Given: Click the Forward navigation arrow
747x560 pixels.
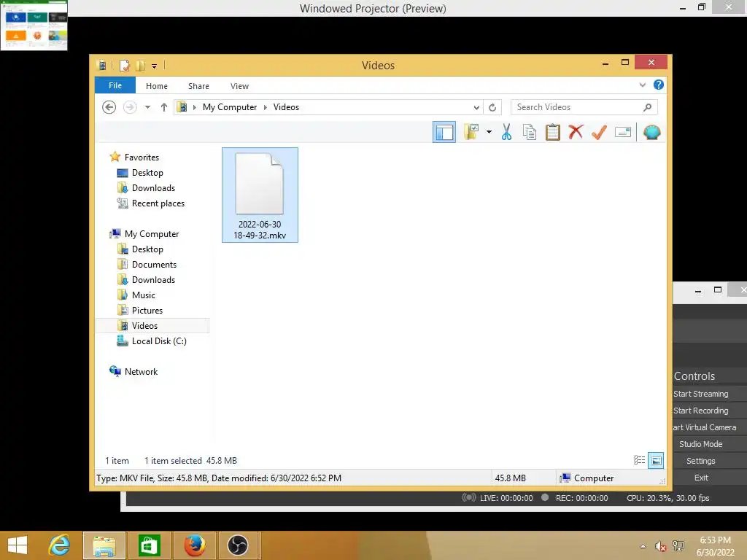Looking at the screenshot, I should click(130, 107).
